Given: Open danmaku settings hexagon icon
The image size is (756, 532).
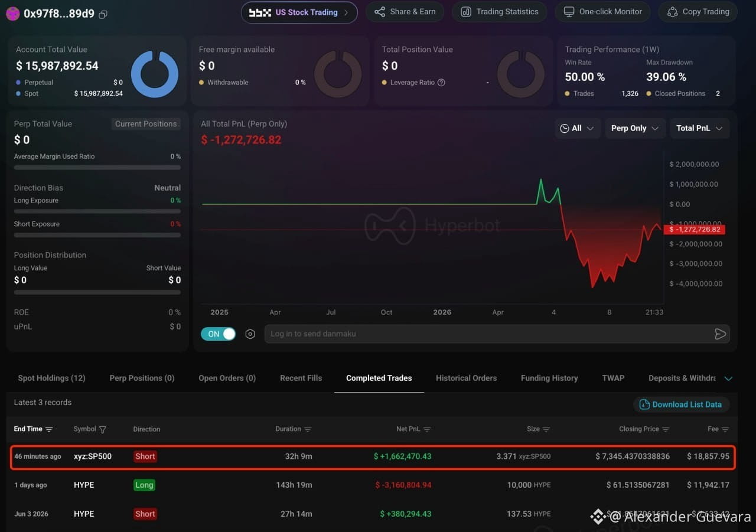Looking at the screenshot, I should pyautogui.click(x=250, y=334).
